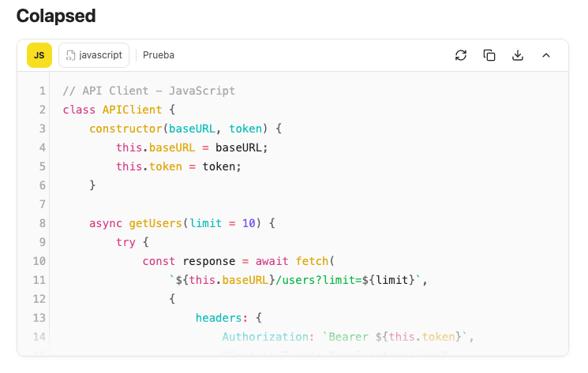Click line number 11
This screenshot has height=373, width=588.
[x=39, y=280]
